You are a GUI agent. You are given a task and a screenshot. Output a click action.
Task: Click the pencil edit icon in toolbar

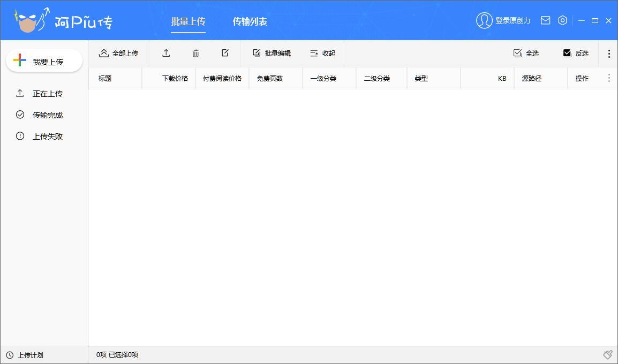(225, 53)
